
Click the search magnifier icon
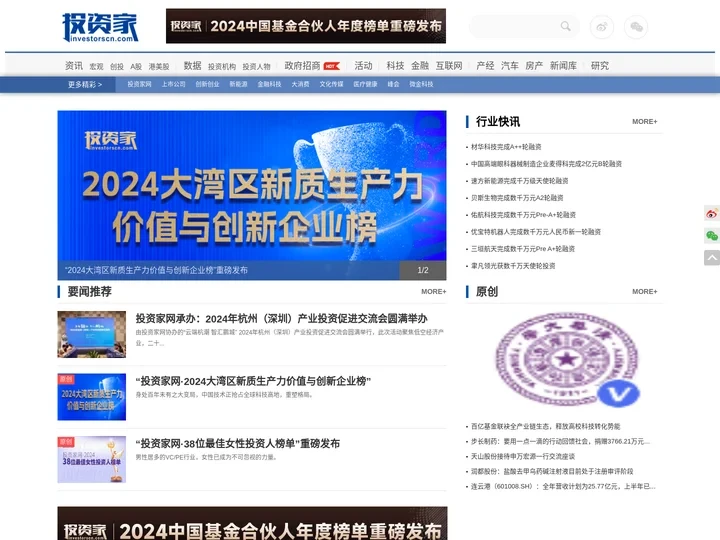pyautogui.click(x=565, y=27)
